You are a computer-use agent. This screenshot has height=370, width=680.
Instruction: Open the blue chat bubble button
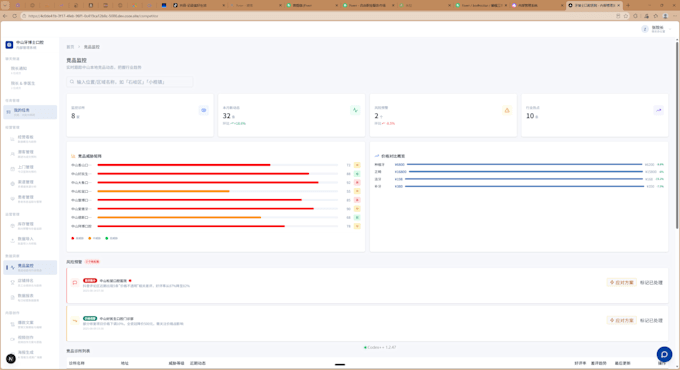click(x=664, y=354)
